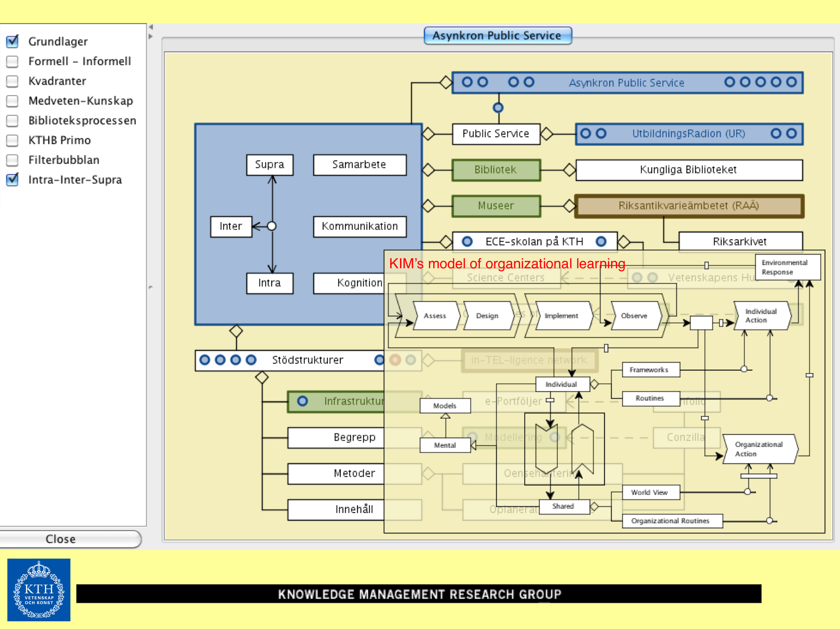This screenshot has height=629, width=840.
Task: Click the Observe step in KIM model
Action: [x=634, y=316]
